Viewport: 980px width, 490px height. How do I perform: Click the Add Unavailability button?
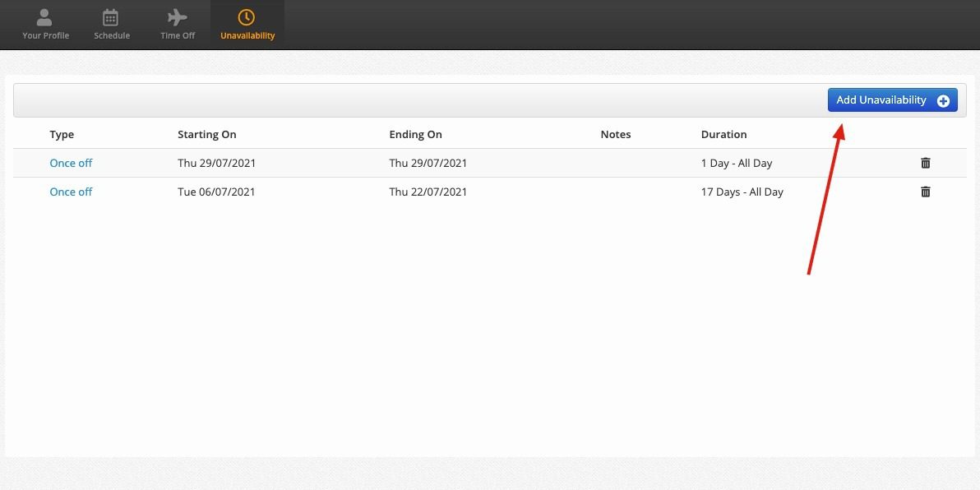point(893,100)
